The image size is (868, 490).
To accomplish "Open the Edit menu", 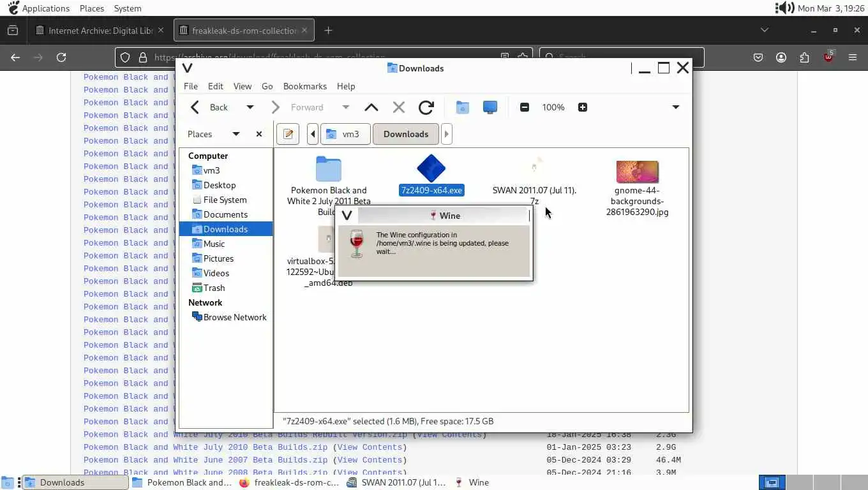I will click(x=216, y=86).
